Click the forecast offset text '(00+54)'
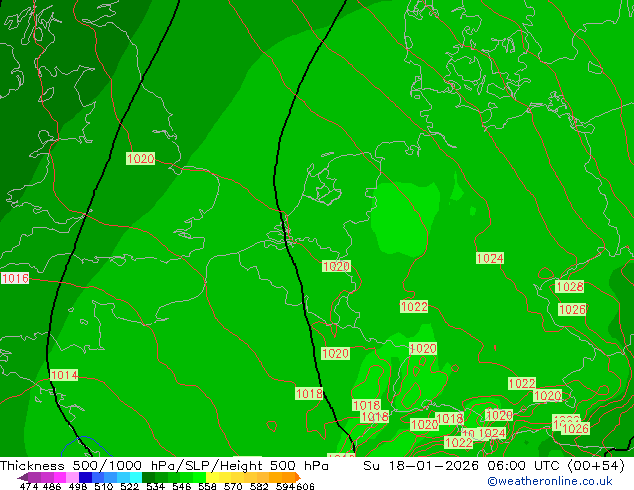This screenshot has height=490, width=634. click(x=596, y=466)
